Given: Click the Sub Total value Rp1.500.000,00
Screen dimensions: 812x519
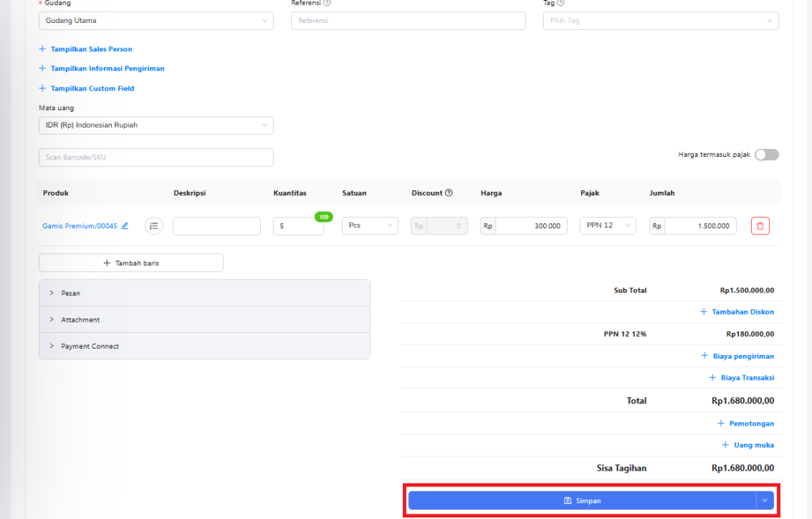Looking at the screenshot, I should 747,290.
